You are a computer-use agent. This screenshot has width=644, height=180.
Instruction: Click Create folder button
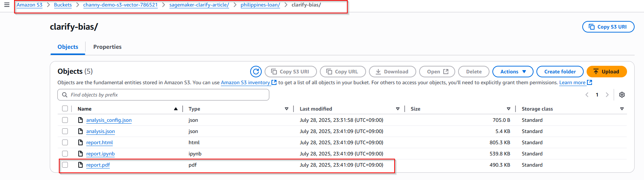click(560, 72)
